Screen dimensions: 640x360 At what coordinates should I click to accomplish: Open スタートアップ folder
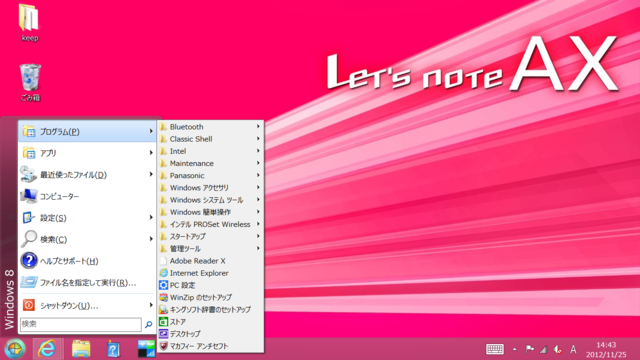(x=210, y=236)
